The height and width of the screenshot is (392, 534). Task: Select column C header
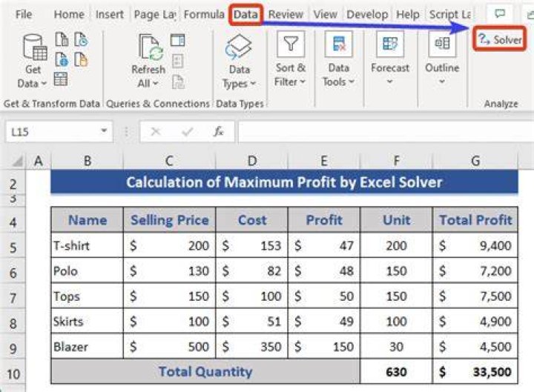point(169,161)
